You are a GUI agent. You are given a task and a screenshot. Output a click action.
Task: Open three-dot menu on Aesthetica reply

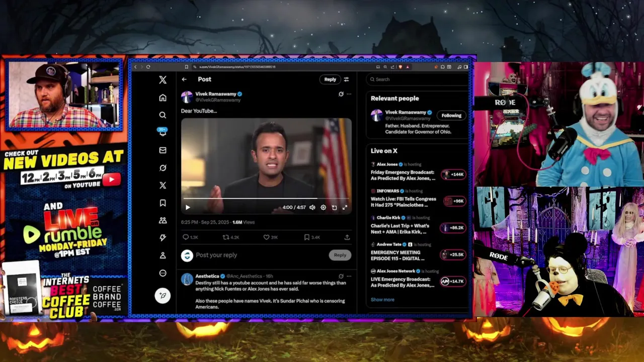pos(349,276)
